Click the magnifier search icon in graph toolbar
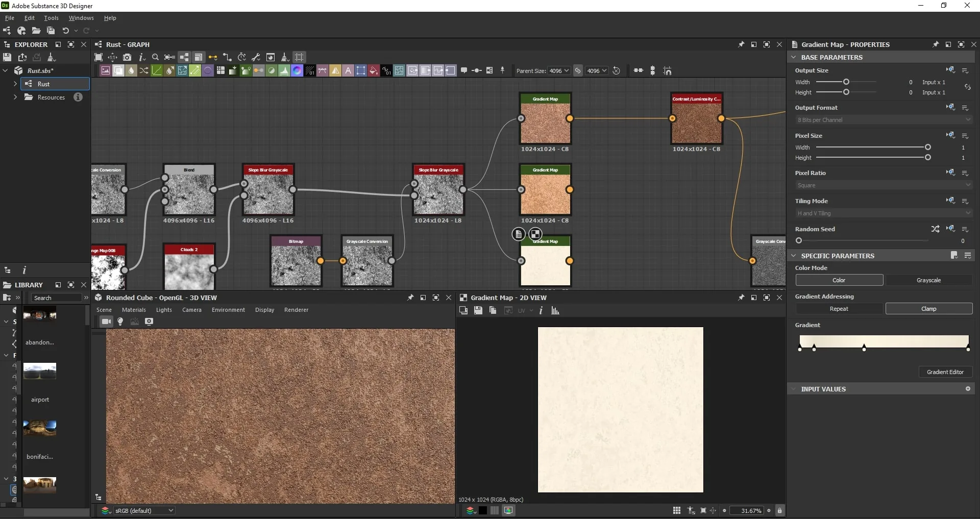This screenshot has height=519, width=980. point(156,57)
